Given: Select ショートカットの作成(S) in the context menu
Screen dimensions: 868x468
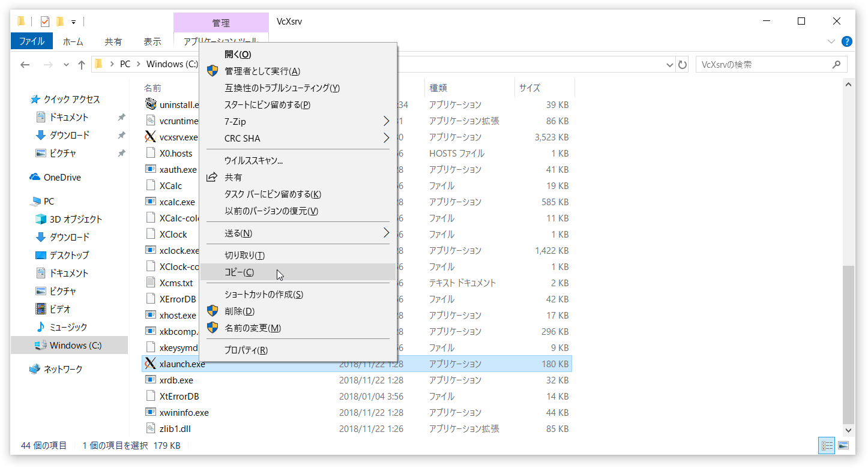Looking at the screenshot, I should click(298, 294).
